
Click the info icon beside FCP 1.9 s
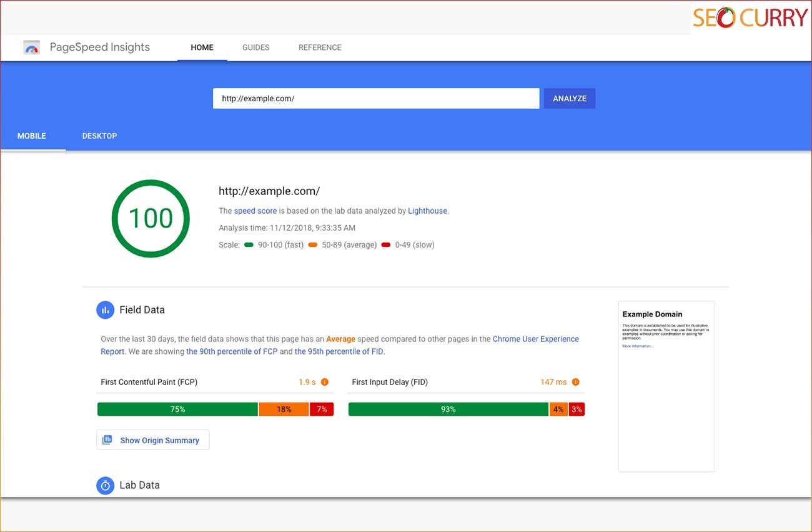[x=325, y=382]
